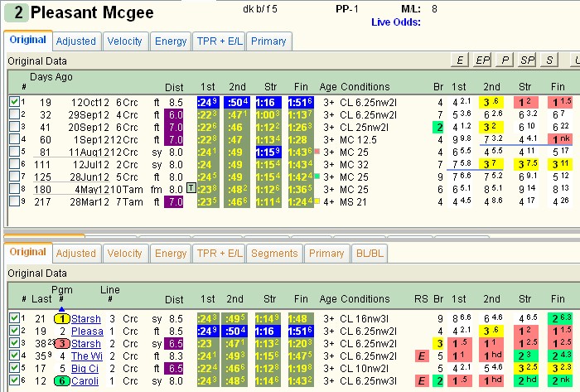
Task: Click the Days Ago column header
Action: 51,77
